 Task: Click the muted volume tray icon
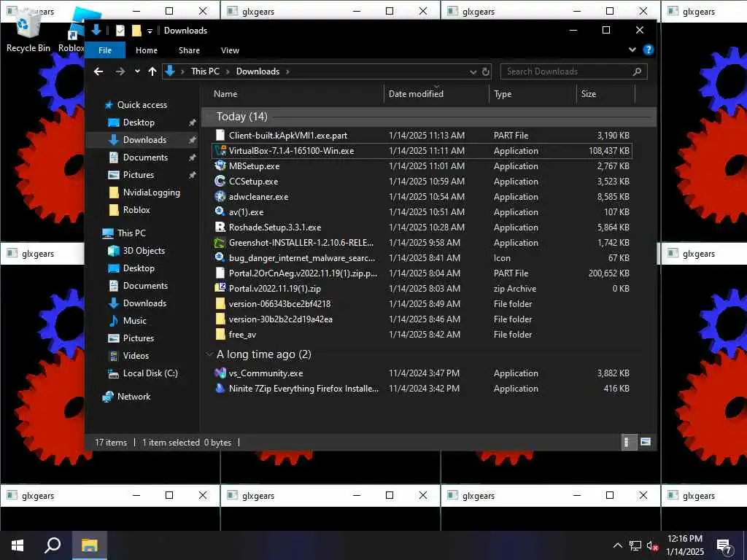[652, 546]
